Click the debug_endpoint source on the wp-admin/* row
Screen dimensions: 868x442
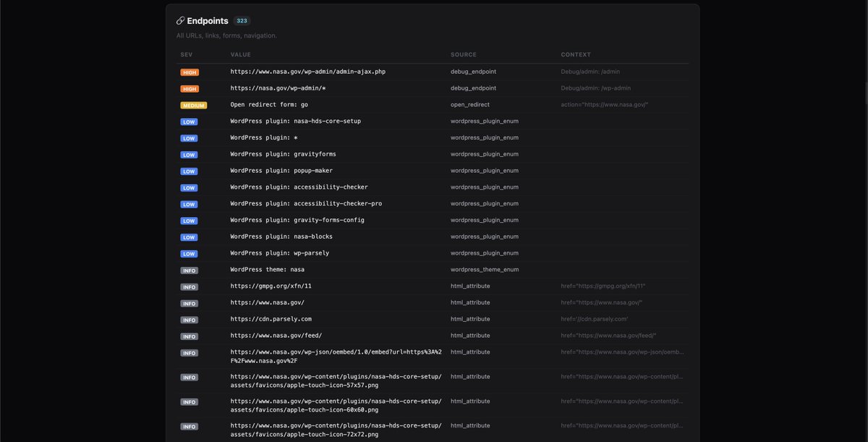point(473,88)
